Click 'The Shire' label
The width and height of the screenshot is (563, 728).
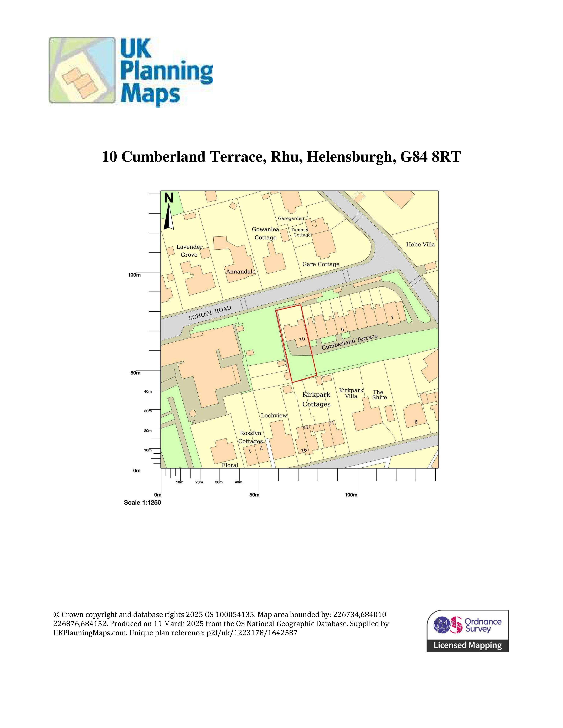pos(379,395)
